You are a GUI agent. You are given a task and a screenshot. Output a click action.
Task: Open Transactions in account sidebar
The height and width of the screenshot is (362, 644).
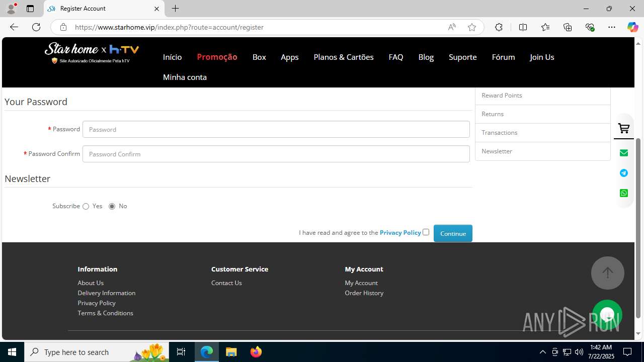point(543,133)
